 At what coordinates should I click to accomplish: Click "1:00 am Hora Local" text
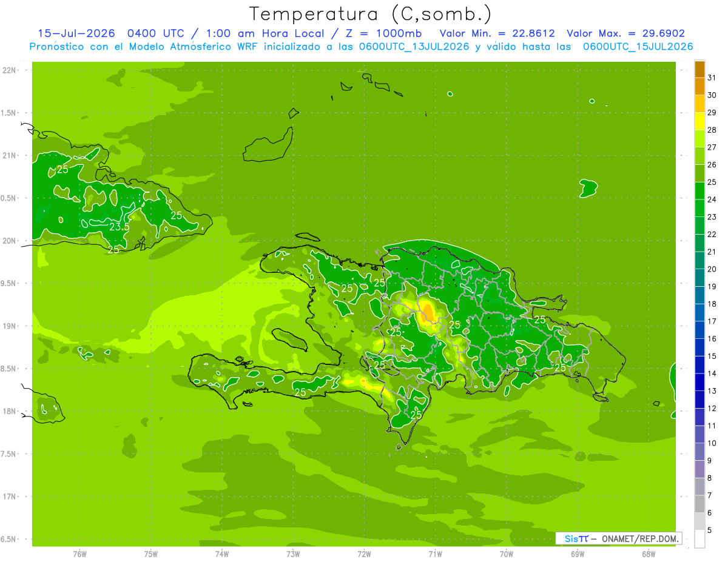click(266, 33)
